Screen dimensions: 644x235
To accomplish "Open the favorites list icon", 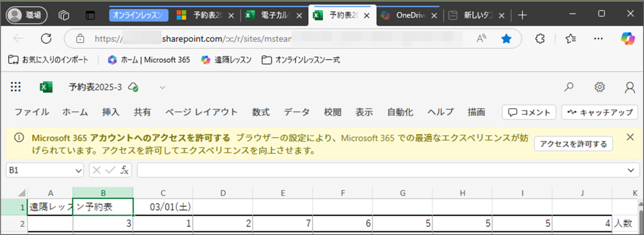I will 570,39.
